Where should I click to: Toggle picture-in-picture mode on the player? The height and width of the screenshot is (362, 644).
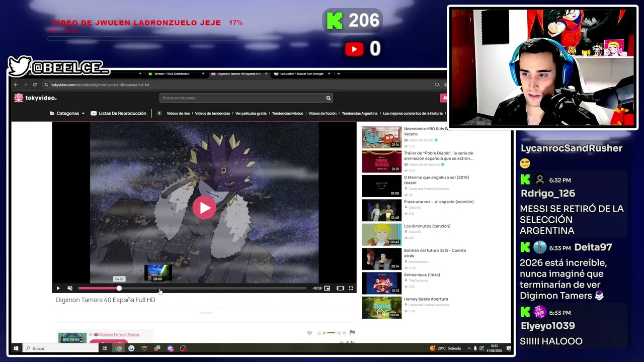327,288
